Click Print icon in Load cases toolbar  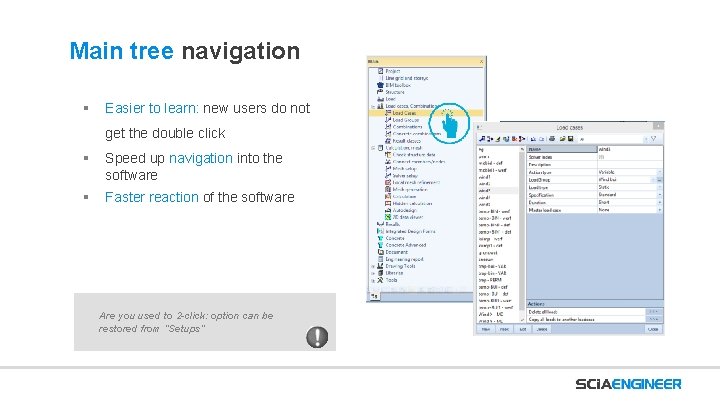pos(552,139)
